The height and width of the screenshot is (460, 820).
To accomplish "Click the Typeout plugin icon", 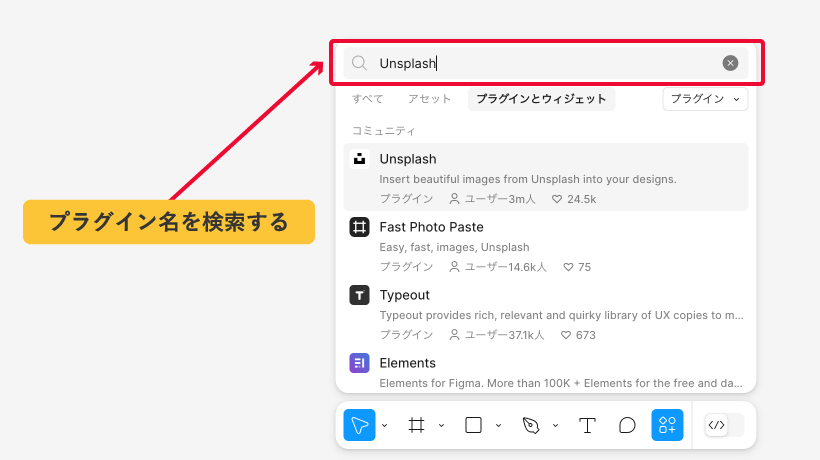I will coord(359,295).
